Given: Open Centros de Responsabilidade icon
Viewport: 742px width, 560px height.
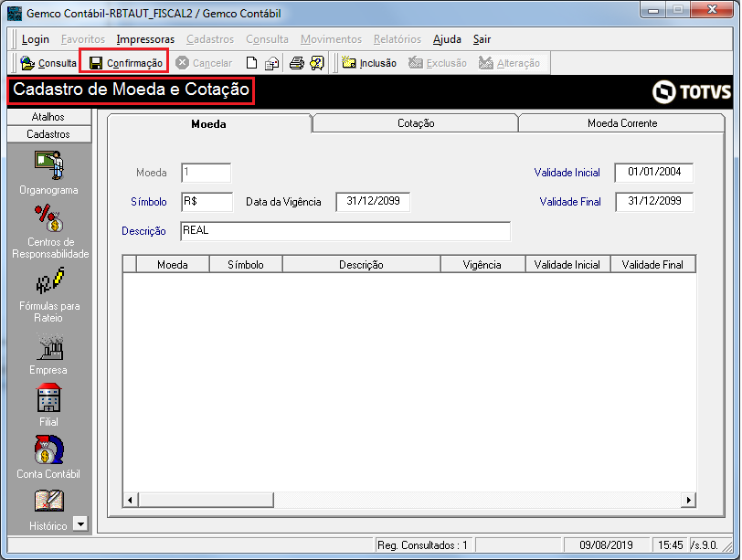Looking at the screenshot, I should (48, 217).
